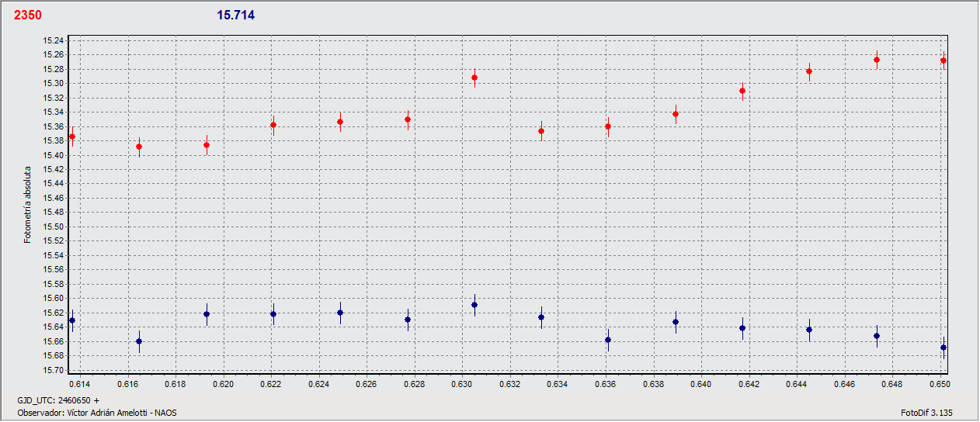This screenshot has width=980, height=422.
Task: Click the blue data point near time 0.6193
Action: pos(207,314)
